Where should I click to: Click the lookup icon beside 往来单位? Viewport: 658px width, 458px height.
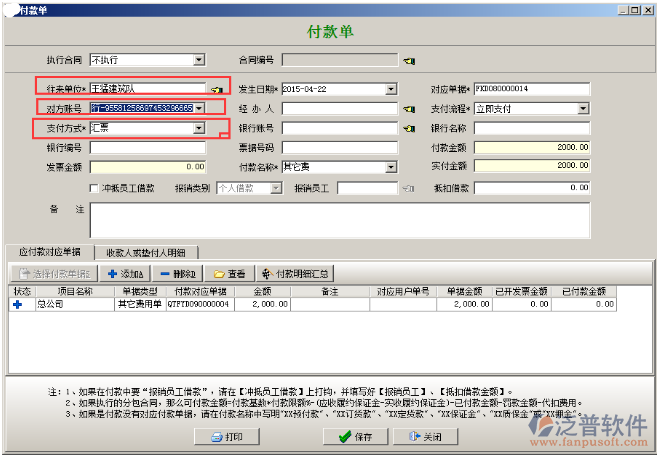(214, 89)
